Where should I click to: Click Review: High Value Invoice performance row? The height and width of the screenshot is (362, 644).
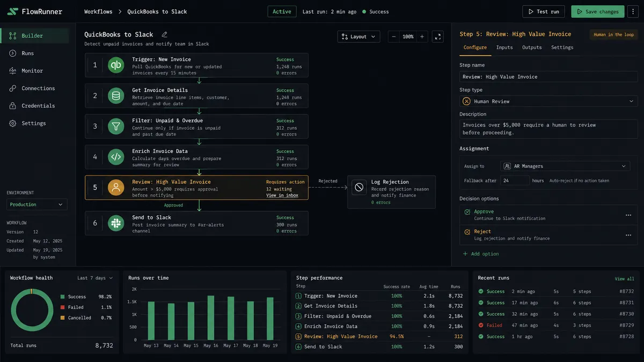[x=379, y=336]
